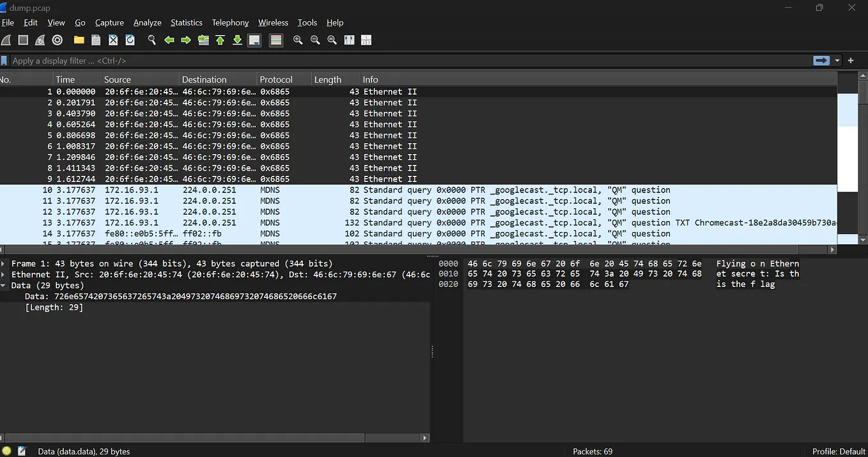Expand the Ethernet II protocol details
This screenshot has width=868, height=457.
point(4,274)
